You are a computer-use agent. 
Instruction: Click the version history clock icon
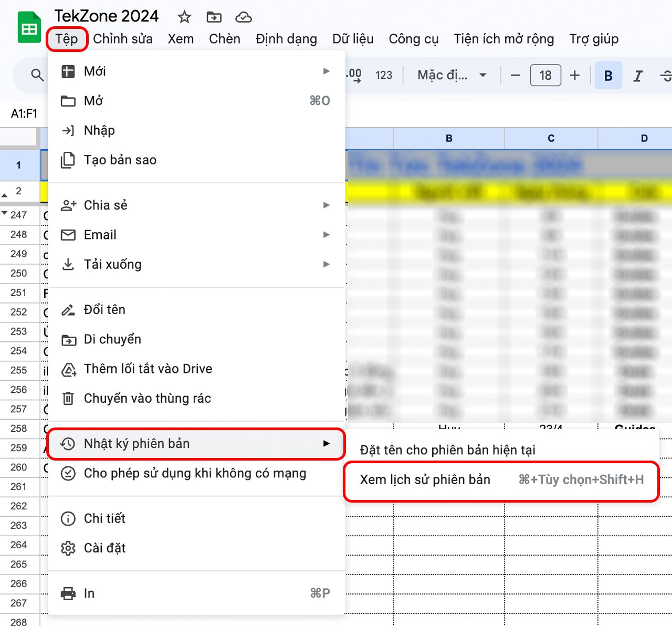[x=68, y=444]
